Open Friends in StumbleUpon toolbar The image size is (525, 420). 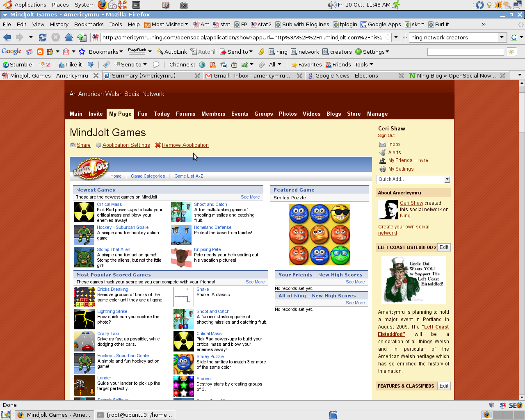338,64
